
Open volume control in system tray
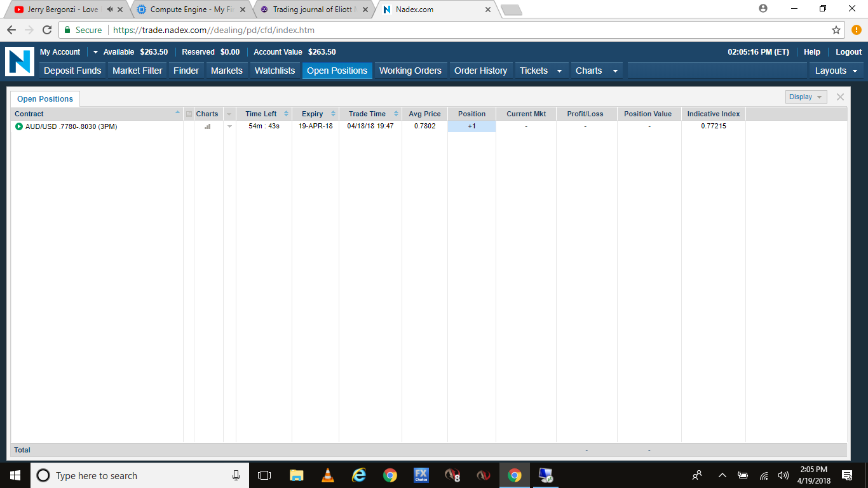pos(783,475)
